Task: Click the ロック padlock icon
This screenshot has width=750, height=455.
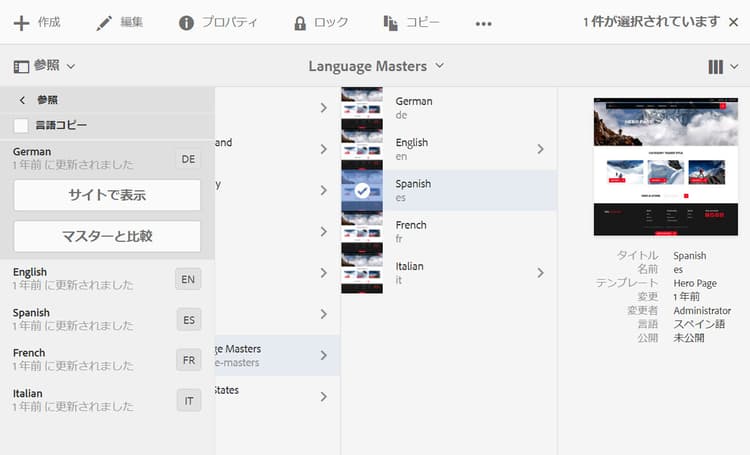Action: point(300,23)
